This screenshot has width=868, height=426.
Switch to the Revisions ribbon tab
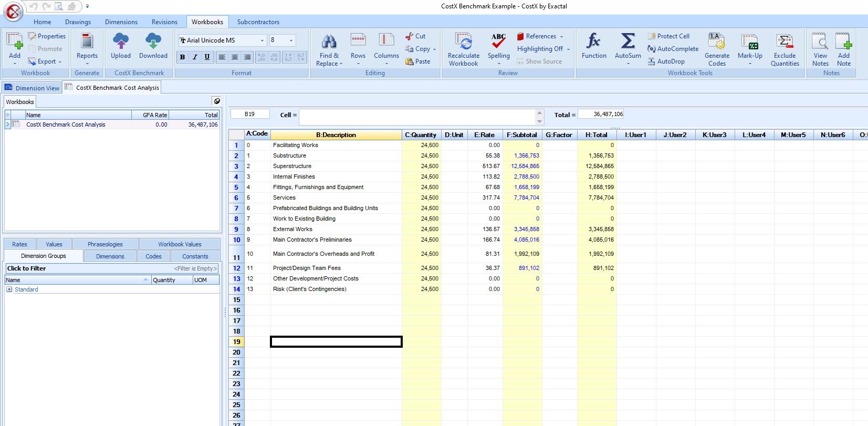click(165, 22)
